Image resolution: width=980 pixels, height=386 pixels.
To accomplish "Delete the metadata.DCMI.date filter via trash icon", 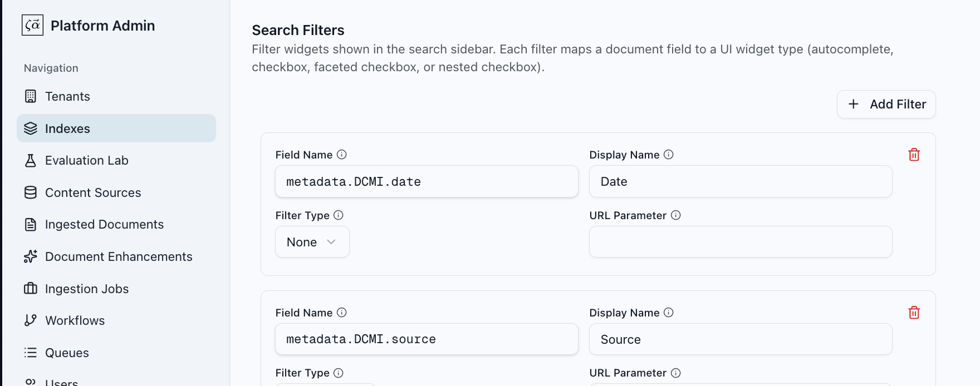I will pyautogui.click(x=914, y=155).
